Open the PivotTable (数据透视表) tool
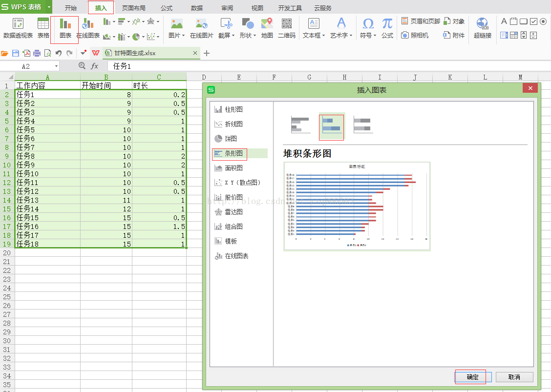The image size is (551, 392). (18, 28)
